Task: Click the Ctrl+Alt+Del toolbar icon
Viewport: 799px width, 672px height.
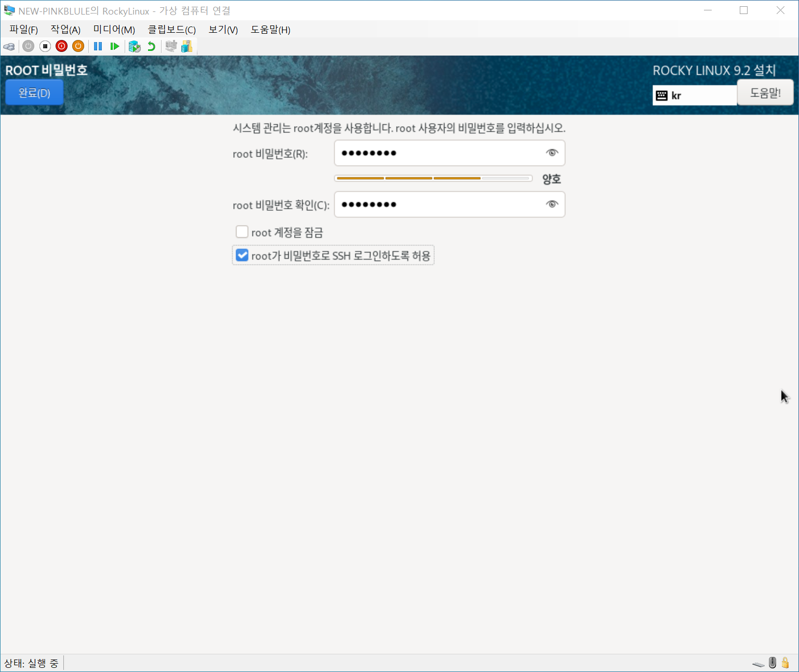Action: pyautogui.click(x=9, y=47)
